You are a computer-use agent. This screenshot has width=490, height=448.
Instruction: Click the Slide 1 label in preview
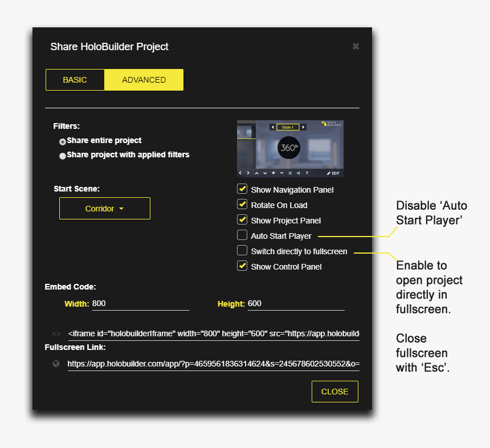[288, 127]
